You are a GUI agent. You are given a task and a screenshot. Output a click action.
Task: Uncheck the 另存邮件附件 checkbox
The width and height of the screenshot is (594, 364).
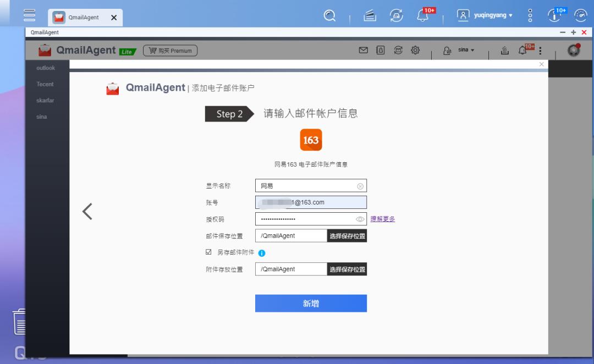[x=208, y=252]
